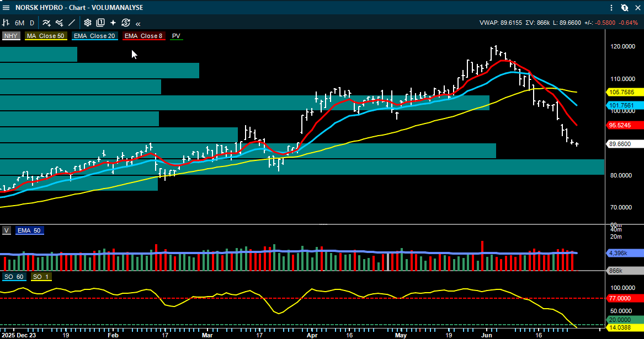Click the window title NORSK HYDRO - Chart - VOLUMANALYSE
644x339 pixels.
coord(79,7)
